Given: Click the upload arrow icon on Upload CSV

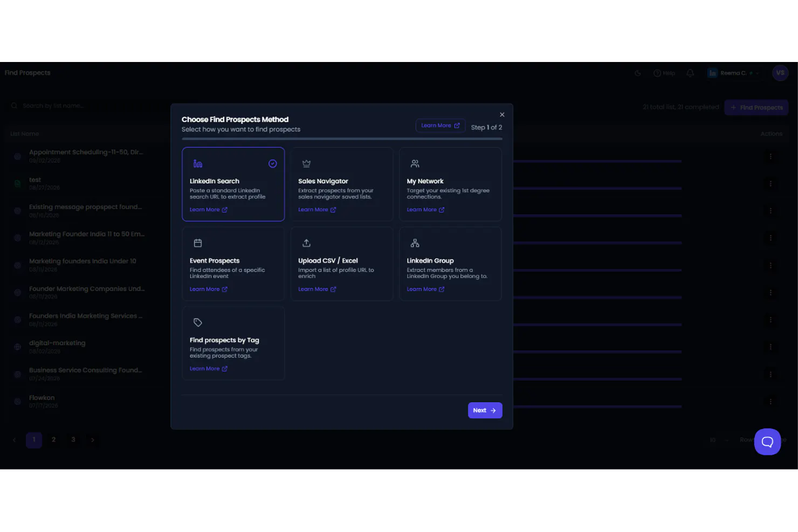Looking at the screenshot, I should point(306,243).
